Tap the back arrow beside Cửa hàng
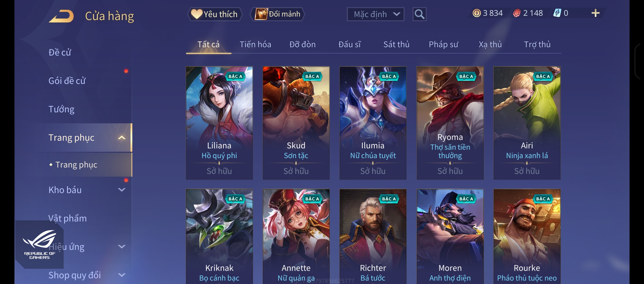This screenshot has height=284, width=644. (62, 16)
